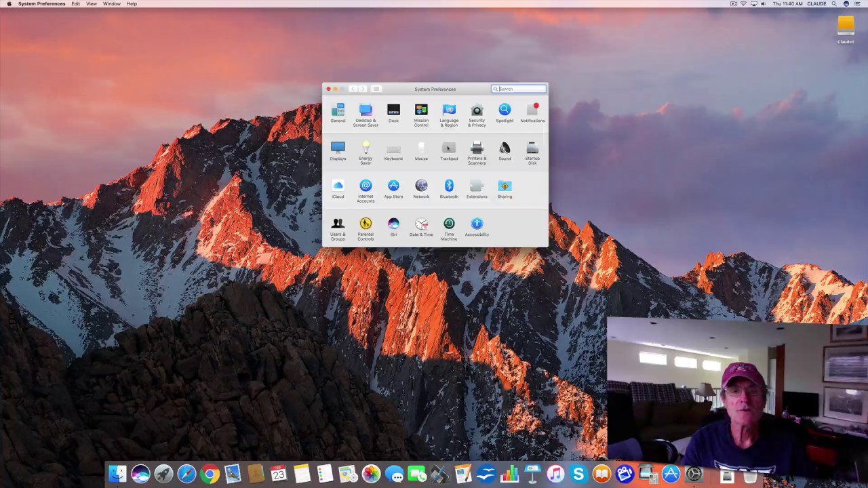This screenshot has width=868, height=488.
Task: Open the Sound preference pane
Action: tap(505, 151)
